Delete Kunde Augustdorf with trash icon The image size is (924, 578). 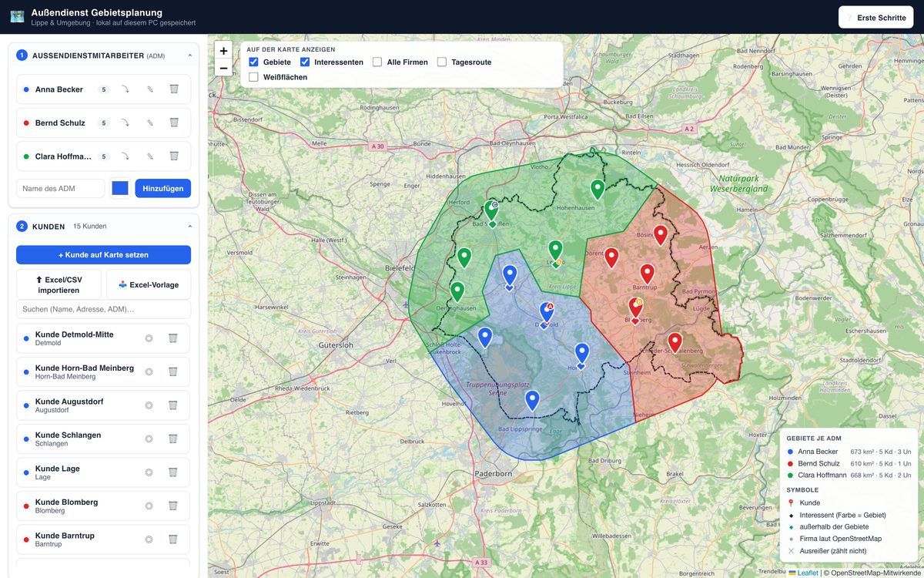173,405
